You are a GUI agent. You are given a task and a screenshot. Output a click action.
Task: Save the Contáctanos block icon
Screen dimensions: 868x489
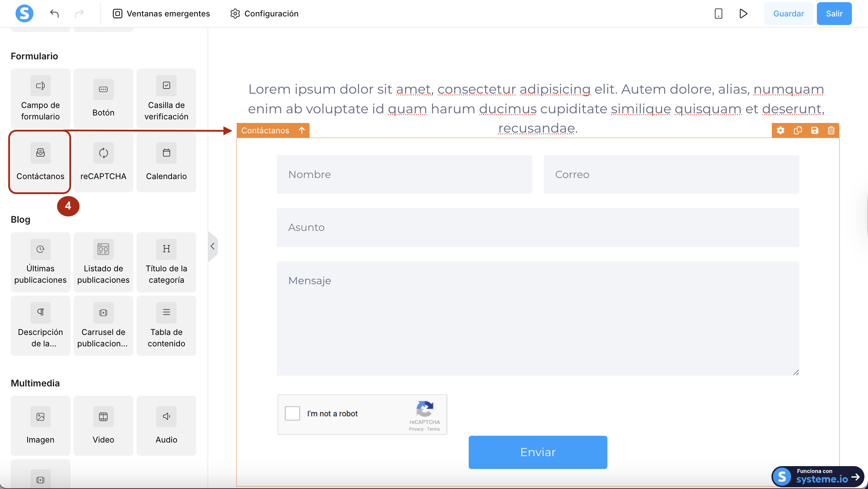pyautogui.click(x=814, y=130)
